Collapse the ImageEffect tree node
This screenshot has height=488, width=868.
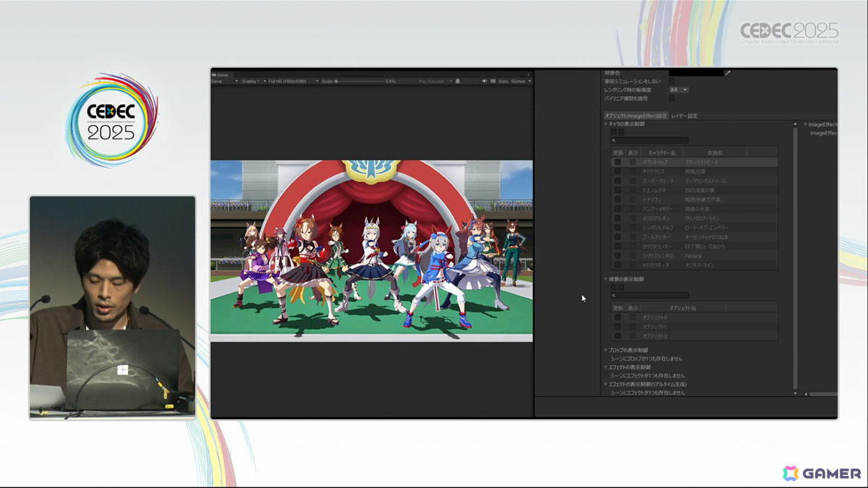[x=805, y=124]
